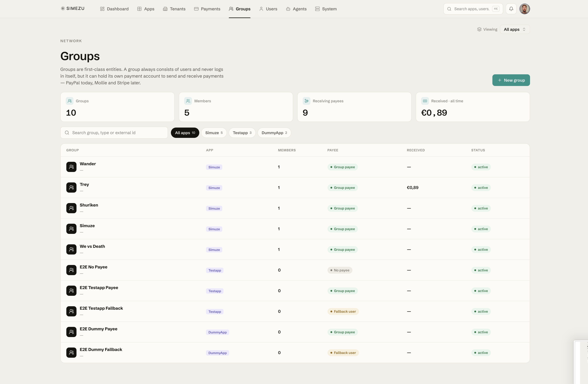This screenshot has width=588, height=384.
Task: Click the E2E No Payee group icon
Action: tap(71, 270)
